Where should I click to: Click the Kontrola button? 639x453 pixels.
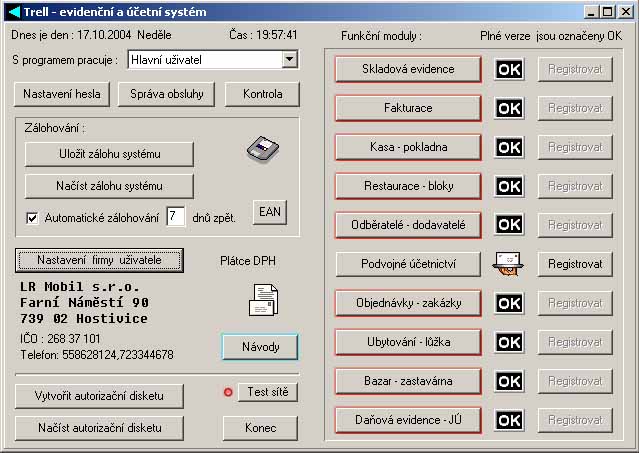[262, 94]
